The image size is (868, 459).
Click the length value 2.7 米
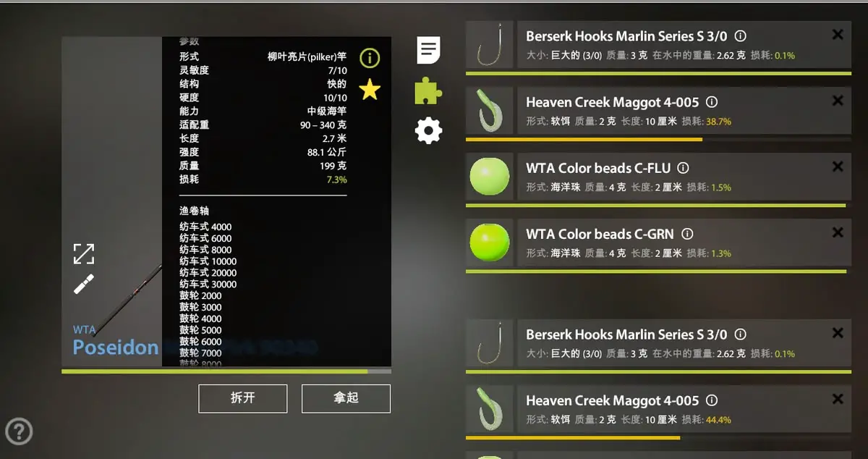[334, 138]
